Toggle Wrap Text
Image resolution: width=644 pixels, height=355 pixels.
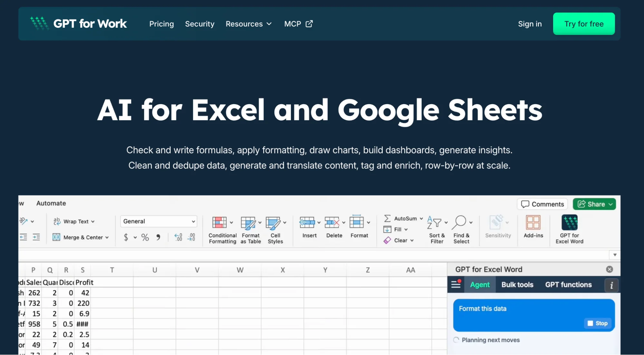pos(74,222)
